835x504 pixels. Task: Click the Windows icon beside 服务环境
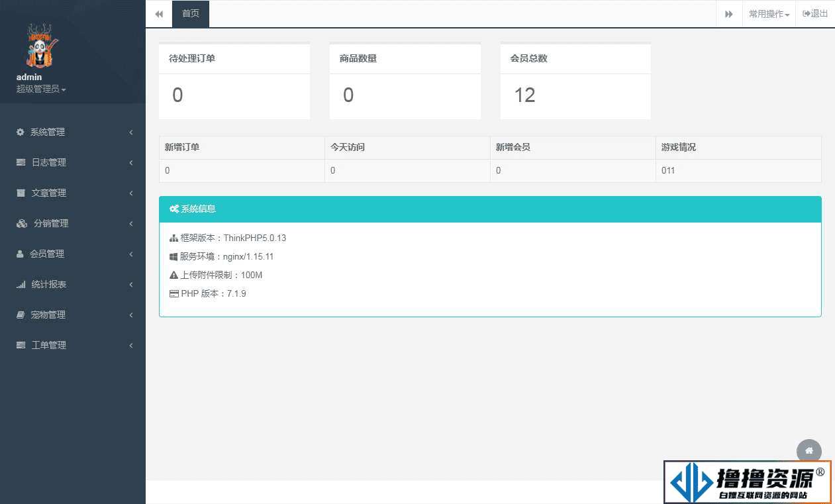pyautogui.click(x=173, y=256)
